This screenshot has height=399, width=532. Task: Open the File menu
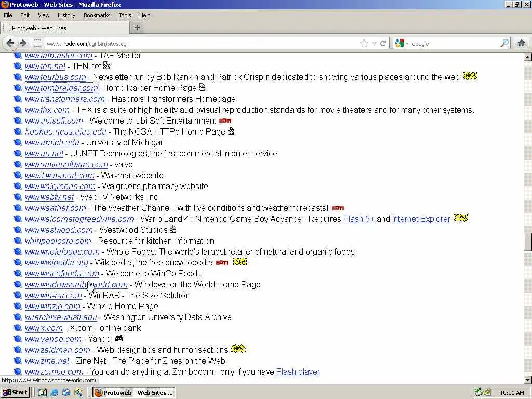pyautogui.click(x=8, y=15)
